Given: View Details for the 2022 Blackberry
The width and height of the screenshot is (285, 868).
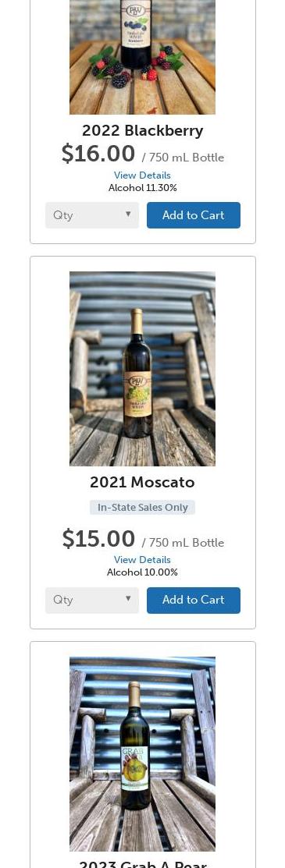Looking at the screenshot, I should [142, 175].
